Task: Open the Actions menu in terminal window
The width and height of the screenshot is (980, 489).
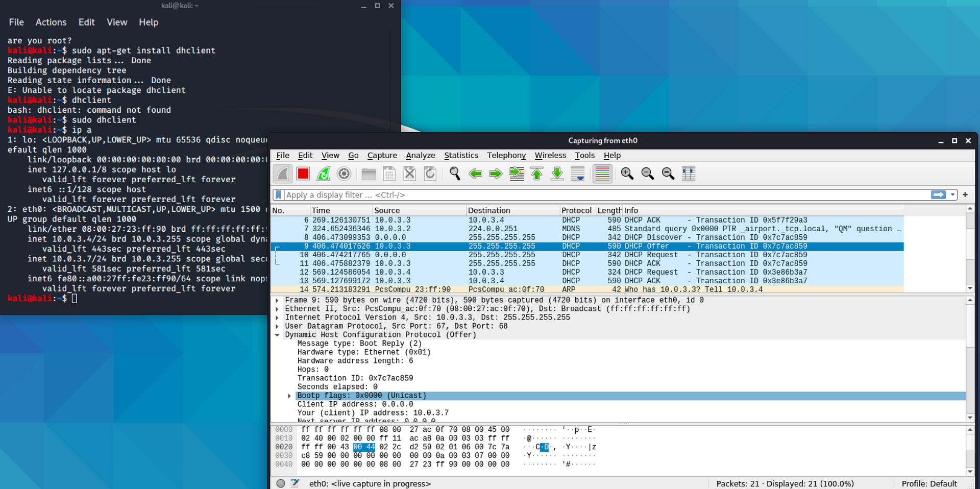Action: 51,22
